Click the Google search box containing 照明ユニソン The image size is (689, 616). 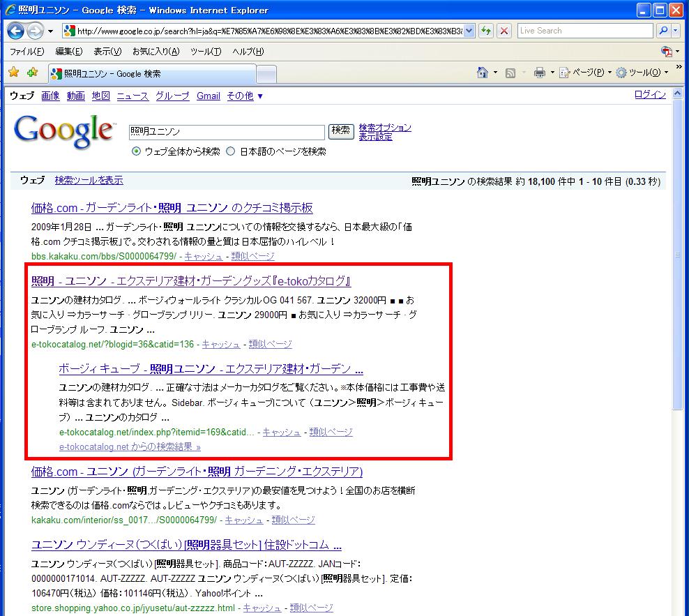[227, 132]
